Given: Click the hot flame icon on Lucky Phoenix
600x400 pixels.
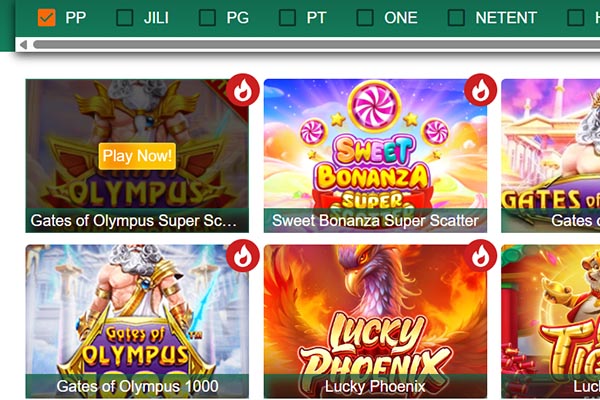Looking at the screenshot, I should pos(481,256).
